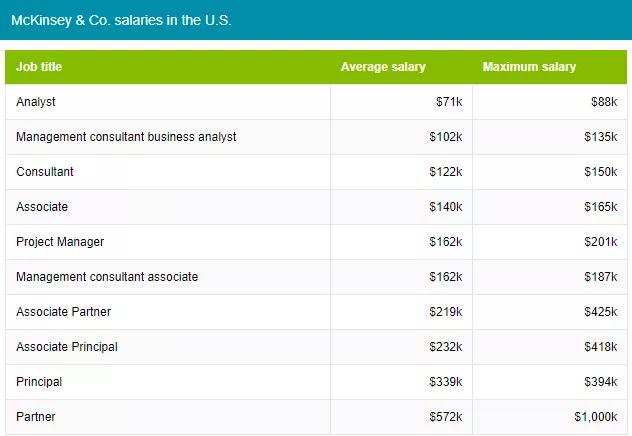
Task: Click the McKinsey & Co. salaries heading
Action: coord(121,20)
